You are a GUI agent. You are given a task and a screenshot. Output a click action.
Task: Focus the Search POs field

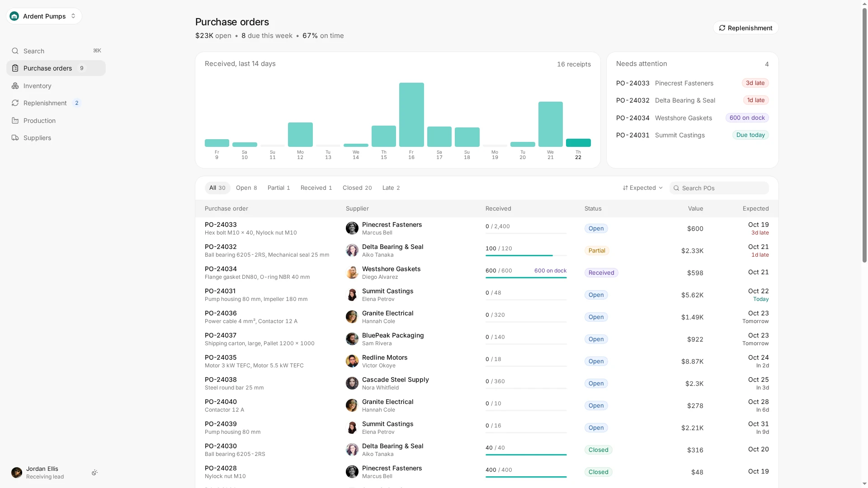pos(719,188)
